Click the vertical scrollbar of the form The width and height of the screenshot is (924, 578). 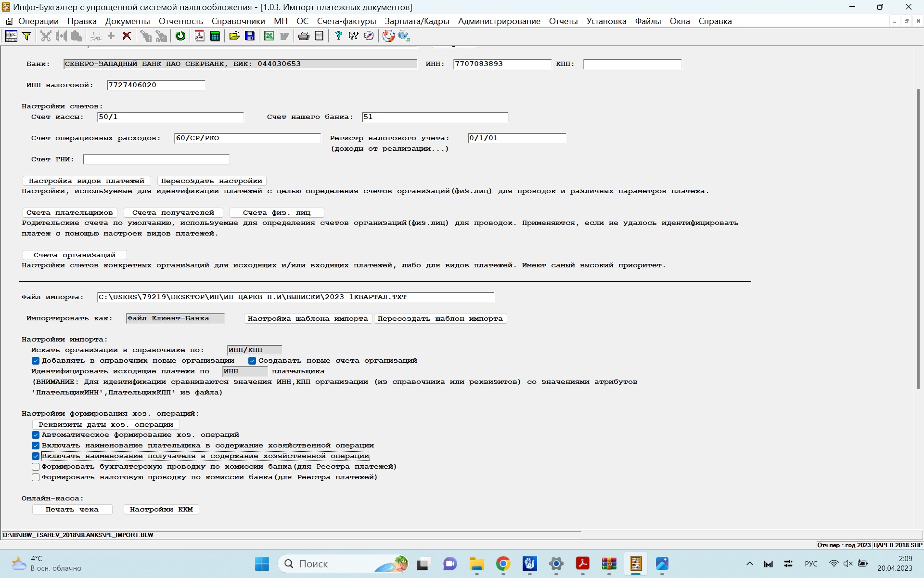pyautogui.click(x=918, y=239)
